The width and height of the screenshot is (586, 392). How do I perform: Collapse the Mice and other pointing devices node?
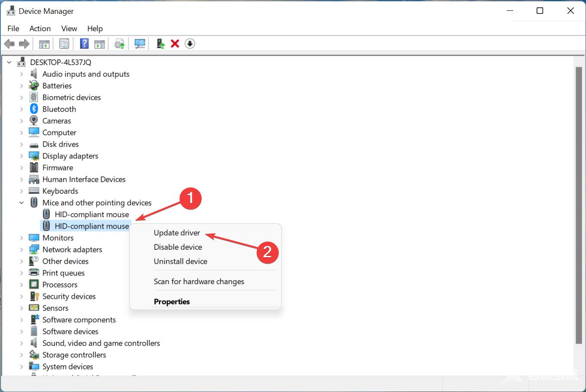(x=21, y=203)
